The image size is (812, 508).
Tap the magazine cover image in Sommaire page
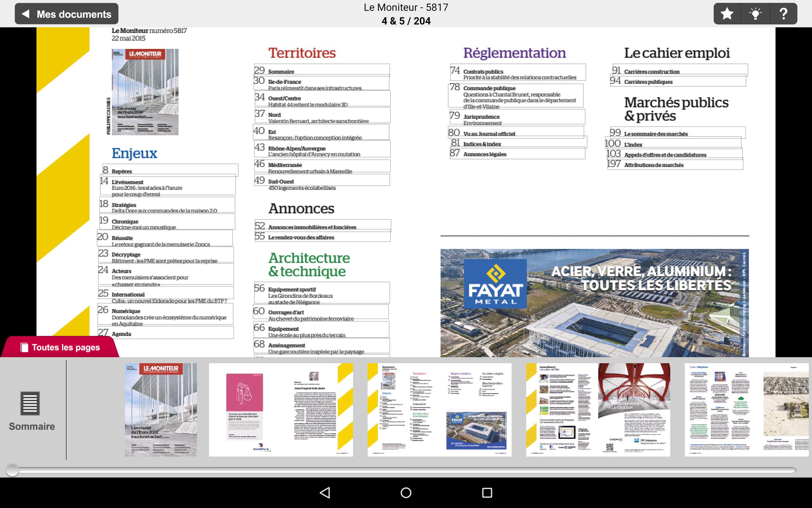145,92
